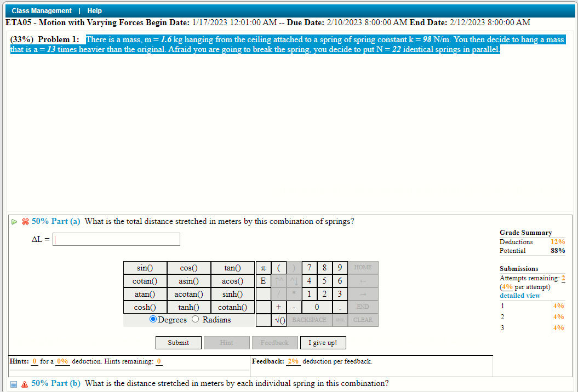Click the close parenthesis key
Viewport: 578px width, 392px height.
pos(294,268)
